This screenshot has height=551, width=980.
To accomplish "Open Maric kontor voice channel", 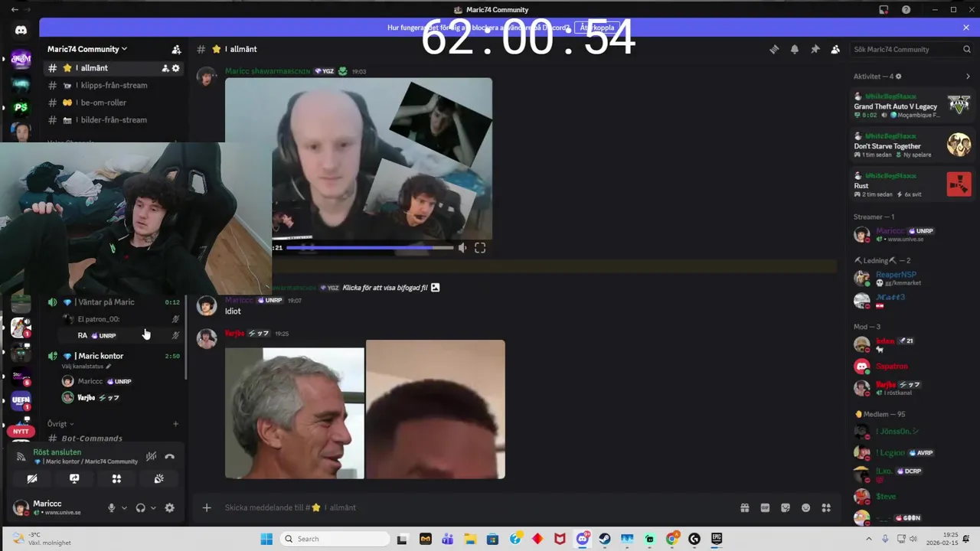I will pos(113,356).
